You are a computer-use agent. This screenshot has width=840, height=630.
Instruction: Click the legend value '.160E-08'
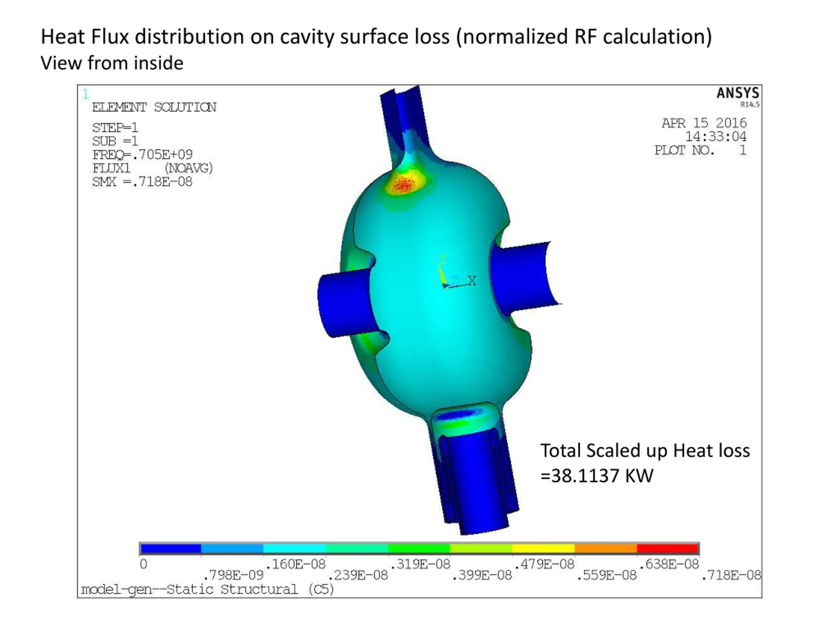point(295,564)
